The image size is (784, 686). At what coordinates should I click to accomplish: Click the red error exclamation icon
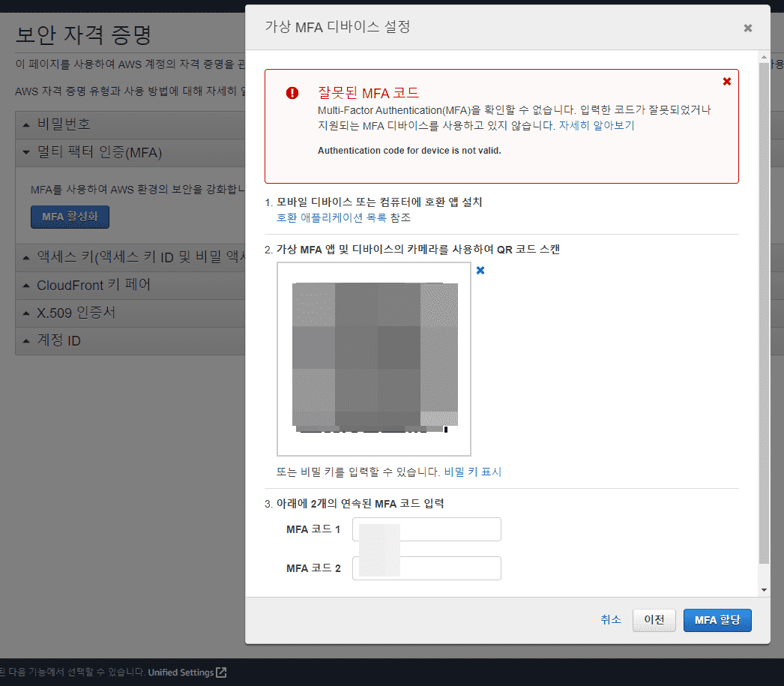coord(292,92)
